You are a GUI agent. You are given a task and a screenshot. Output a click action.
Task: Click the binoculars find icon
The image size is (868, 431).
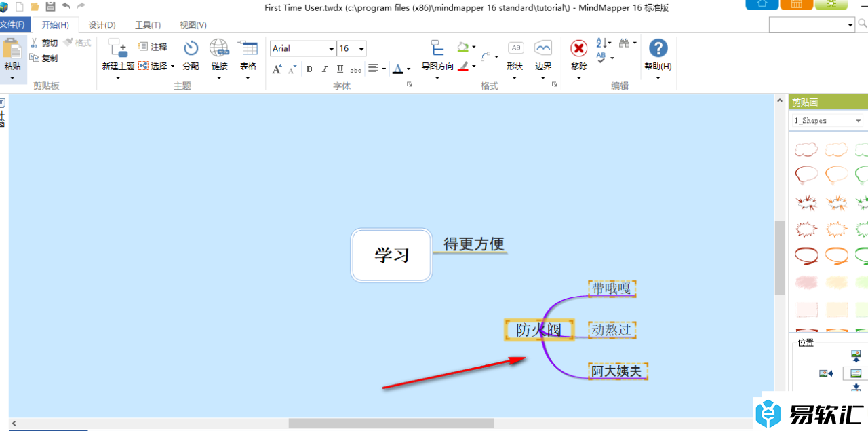coord(625,42)
